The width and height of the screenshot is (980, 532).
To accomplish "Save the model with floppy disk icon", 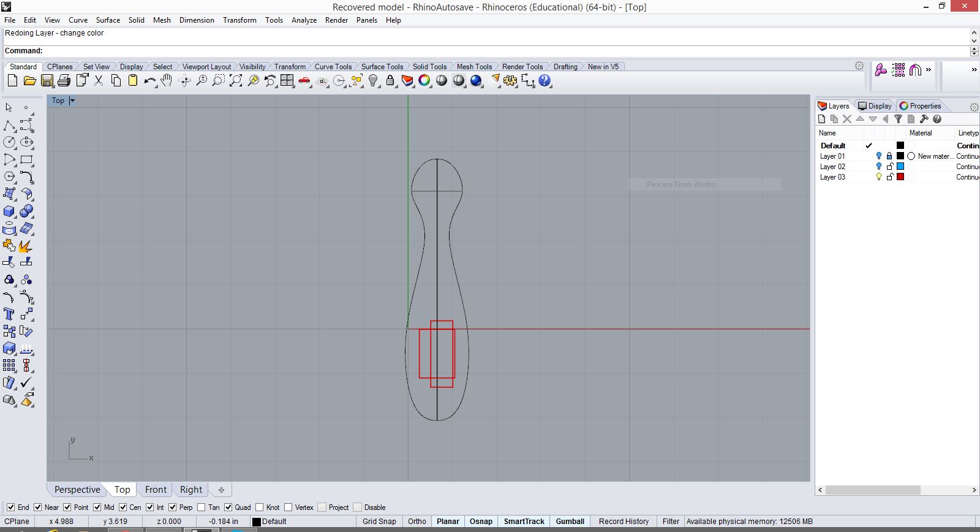I will click(47, 80).
